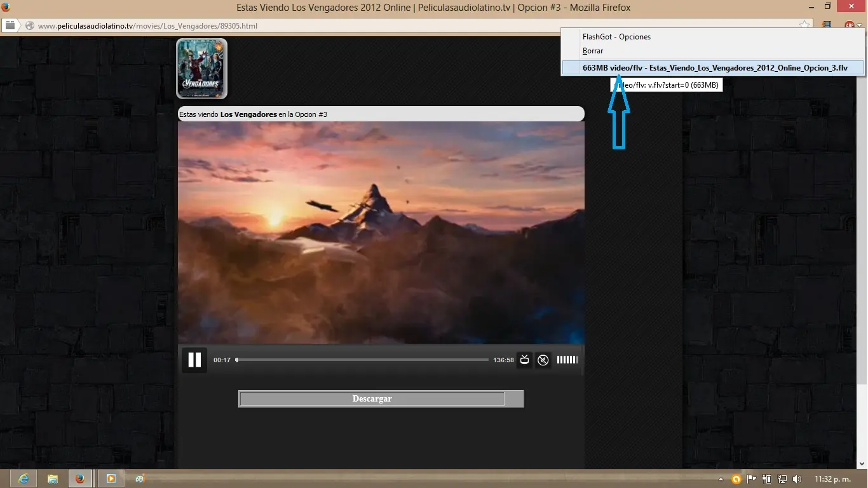Open File Explorer from the taskbar
Image resolution: width=868 pixels, height=488 pixels.
(52, 478)
